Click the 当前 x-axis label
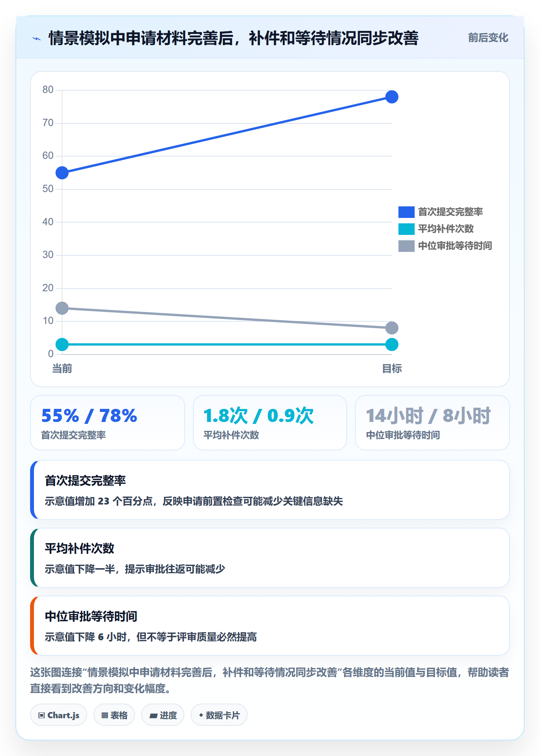 coord(62,369)
